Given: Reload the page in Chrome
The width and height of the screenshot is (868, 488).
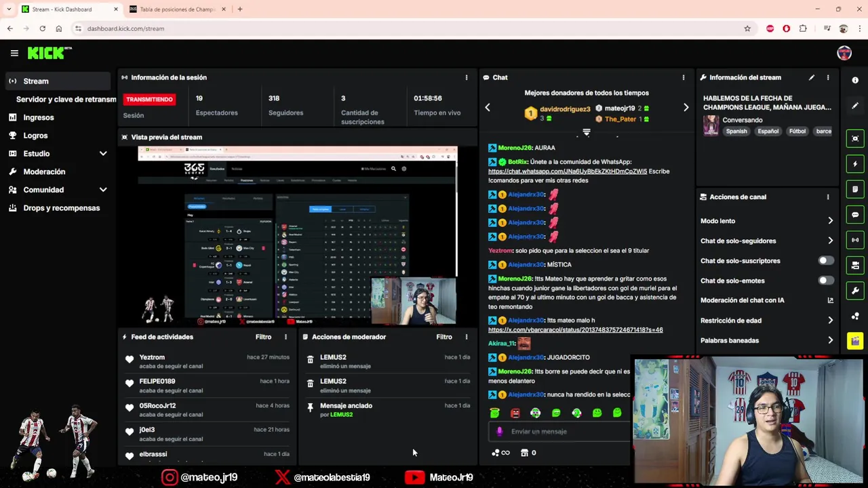Looking at the screenshot, I should coord(42,28).
